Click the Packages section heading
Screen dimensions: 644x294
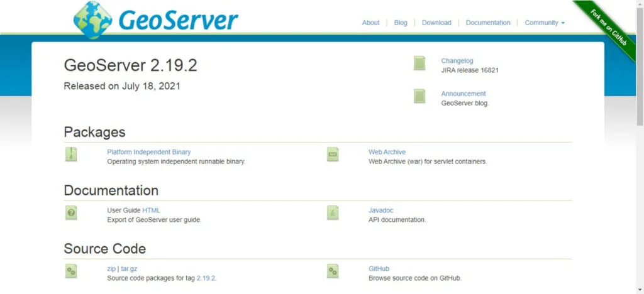pyautogui.click(x=94, y=133)
